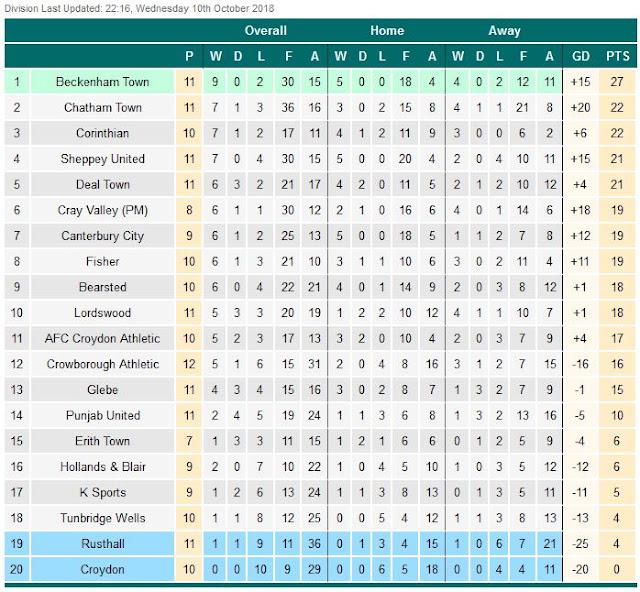Image resolution: width=640 pixels, height=592 pixels.
Task: Click the P (played) column header
Action: [189, 56]
